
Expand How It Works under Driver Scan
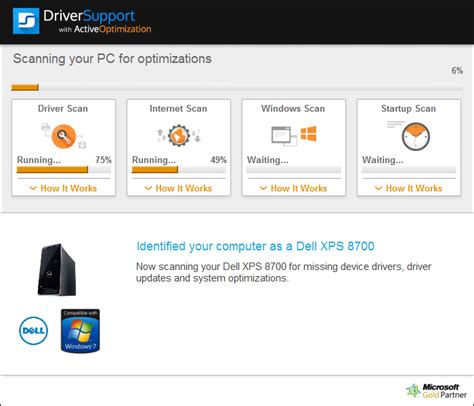coord(63,188)
